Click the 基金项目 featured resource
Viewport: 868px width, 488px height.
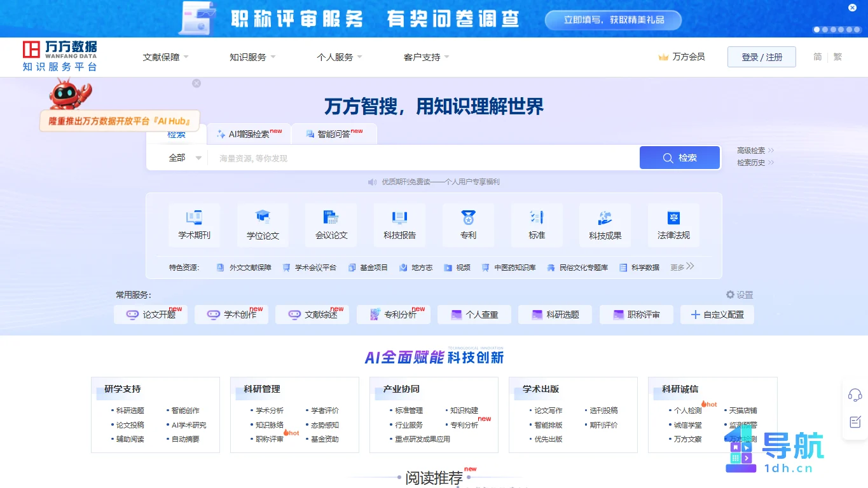click(368, 268)
